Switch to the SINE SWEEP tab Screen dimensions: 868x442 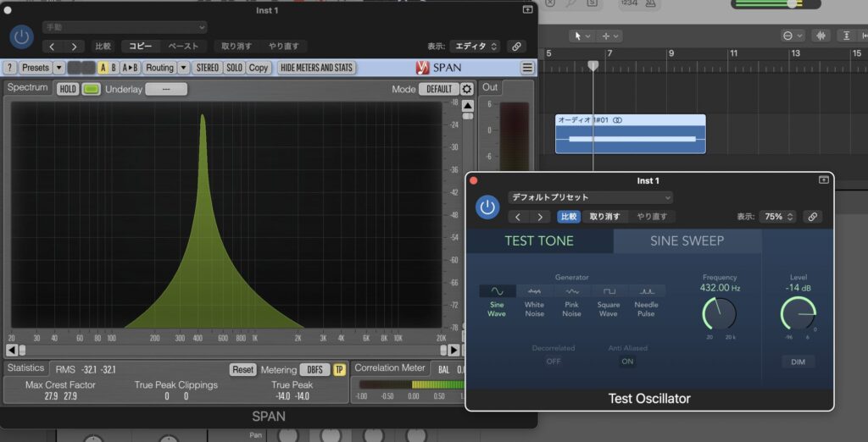[687, 240]
